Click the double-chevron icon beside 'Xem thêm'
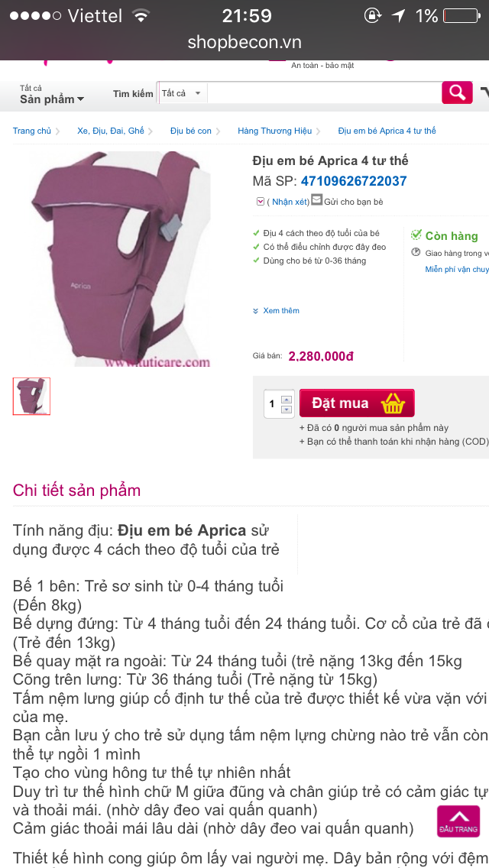Image resolution: width=489 pixels, height=868 pixels. [256, 311]
